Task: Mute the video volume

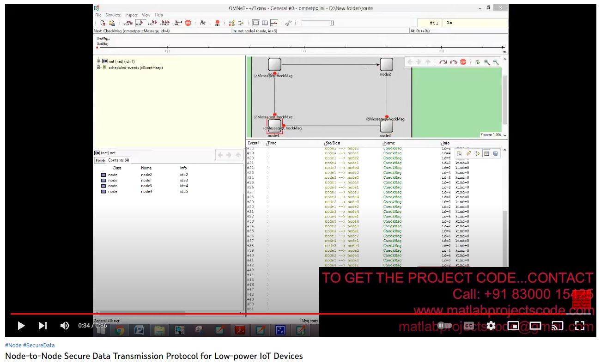Action: click(65, 326)
